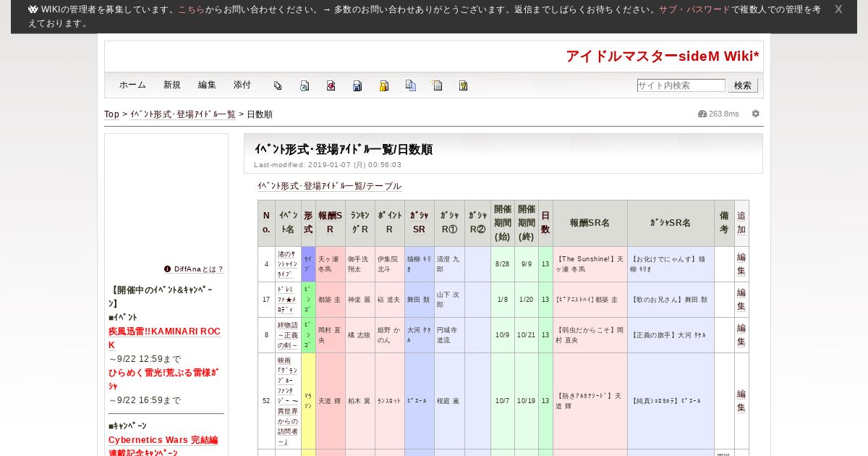The width and height of the screenshot is (868, 456).
Task: Click the サイト内検索 search field
Action: coord(681,85)
